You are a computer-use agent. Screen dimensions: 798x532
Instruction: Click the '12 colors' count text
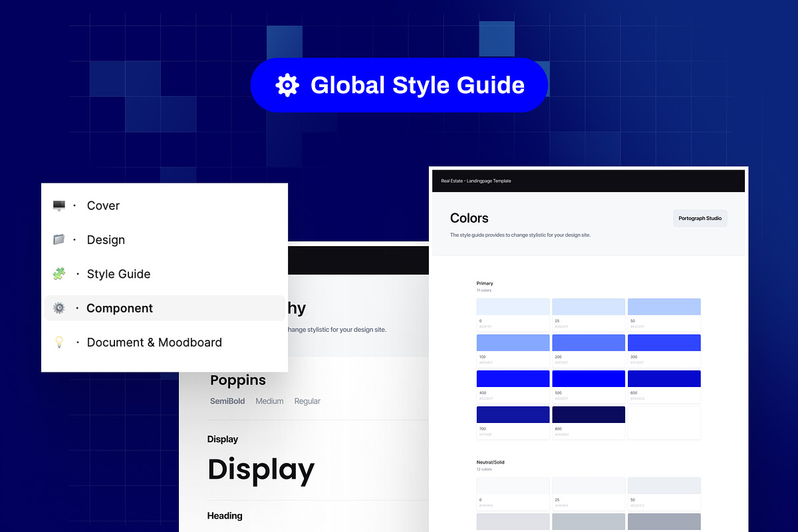pos(484,469)
